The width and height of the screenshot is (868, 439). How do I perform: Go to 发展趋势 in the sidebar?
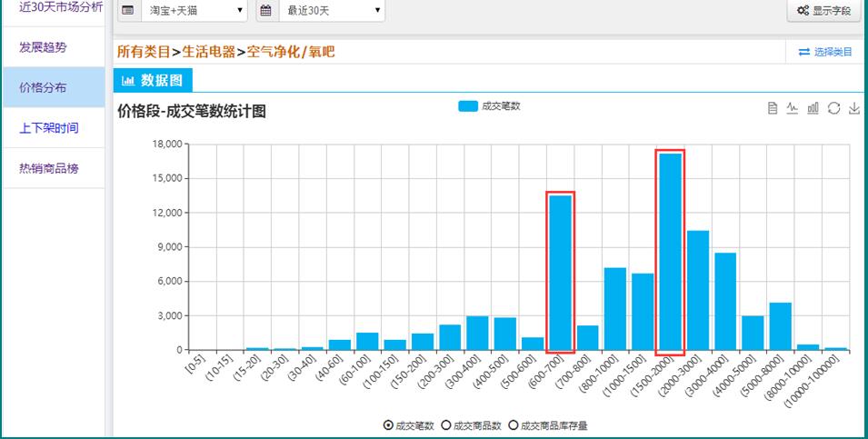[43, 47]
